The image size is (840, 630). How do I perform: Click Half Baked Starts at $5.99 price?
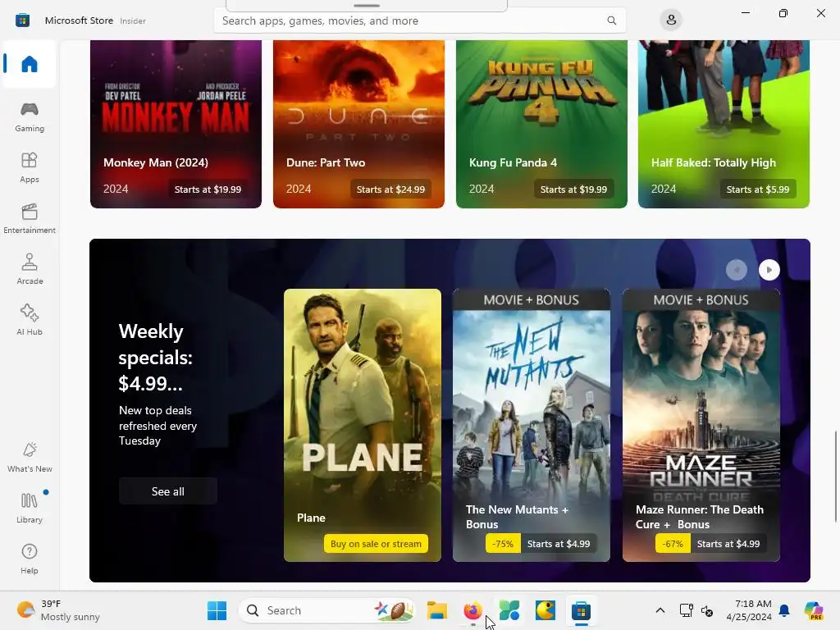[757, 189]
